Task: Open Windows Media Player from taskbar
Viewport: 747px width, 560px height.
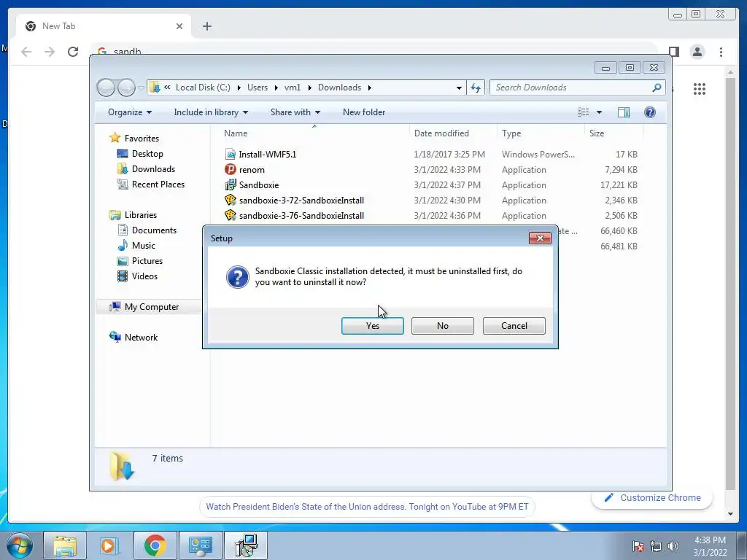Action: click(109, 545)
